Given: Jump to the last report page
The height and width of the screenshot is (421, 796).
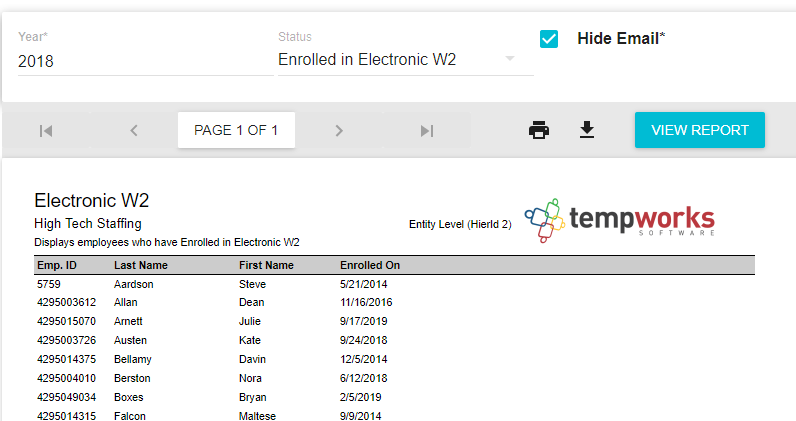Looking at the screenshot, I should (x=427, y=130).
